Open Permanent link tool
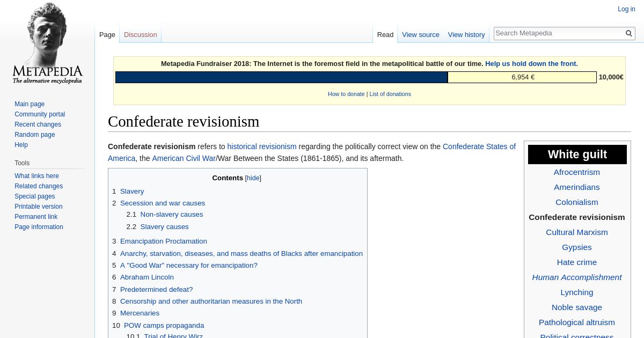This screenshot has height=338, width=644. coord(36,217)
